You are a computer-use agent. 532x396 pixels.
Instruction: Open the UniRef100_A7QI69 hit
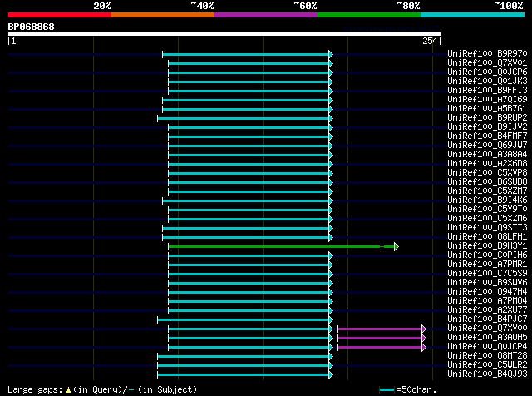[487, 99]
